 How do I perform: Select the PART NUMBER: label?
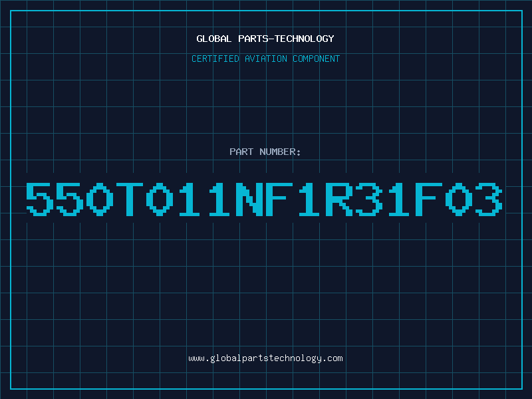(265, 152)
